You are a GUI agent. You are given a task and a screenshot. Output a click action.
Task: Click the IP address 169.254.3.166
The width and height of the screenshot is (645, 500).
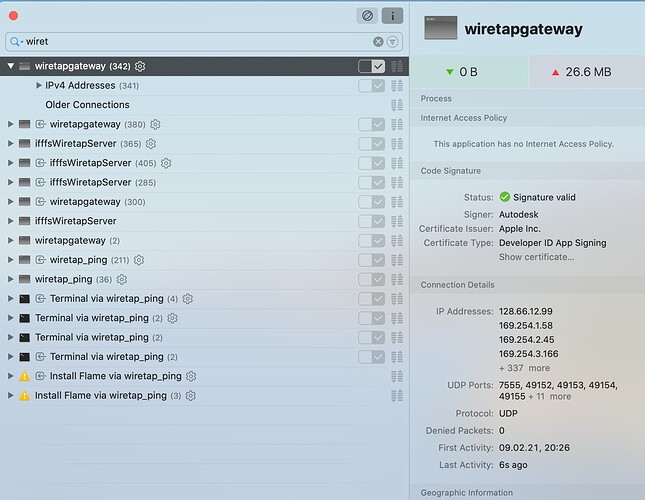point(529,354)
